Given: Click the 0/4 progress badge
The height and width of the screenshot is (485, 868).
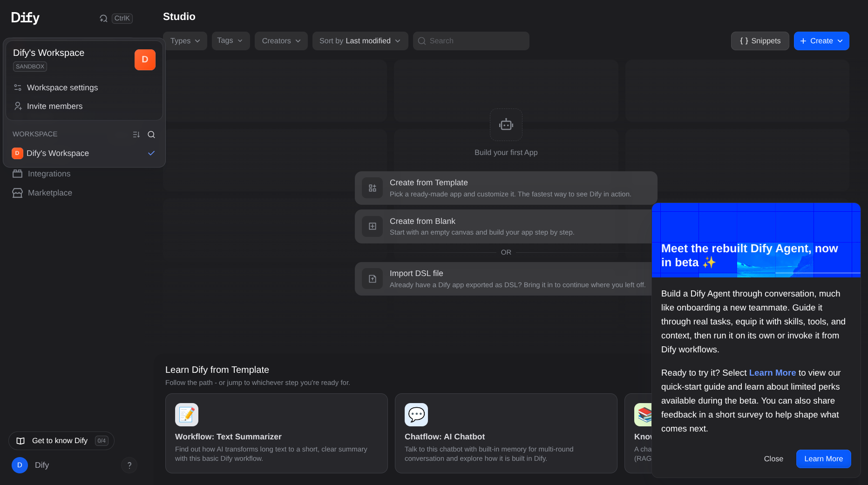Looking at the screenshot, I should [x=102, y=441].
